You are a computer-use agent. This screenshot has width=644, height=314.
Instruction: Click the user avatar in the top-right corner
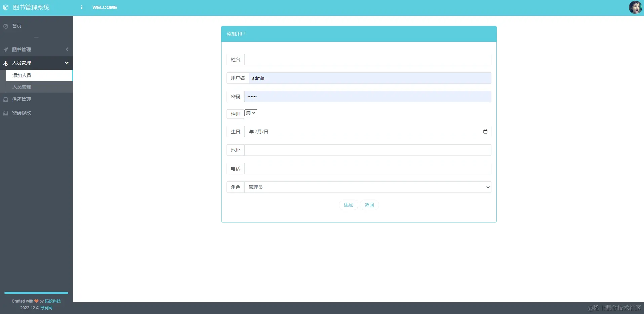point(636,7)
